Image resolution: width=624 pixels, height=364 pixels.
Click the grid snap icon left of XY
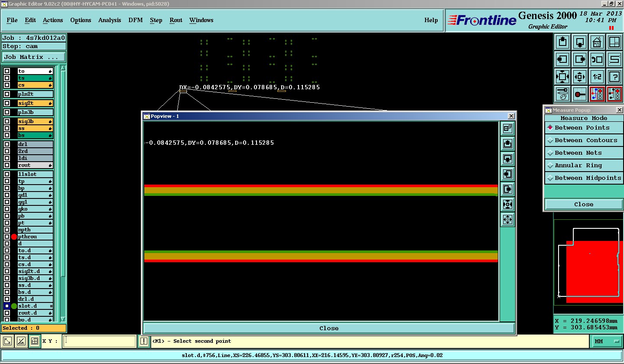(x=35, y=341)
